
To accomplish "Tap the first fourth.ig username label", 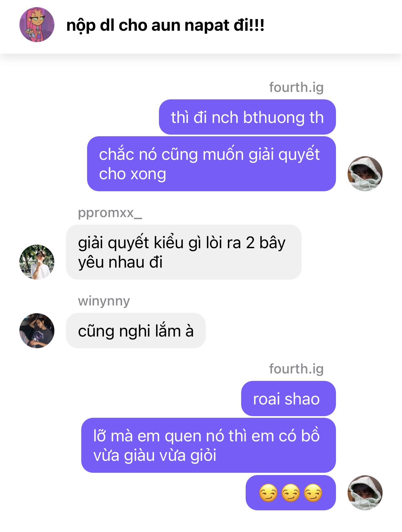I will tap(296, 87).
